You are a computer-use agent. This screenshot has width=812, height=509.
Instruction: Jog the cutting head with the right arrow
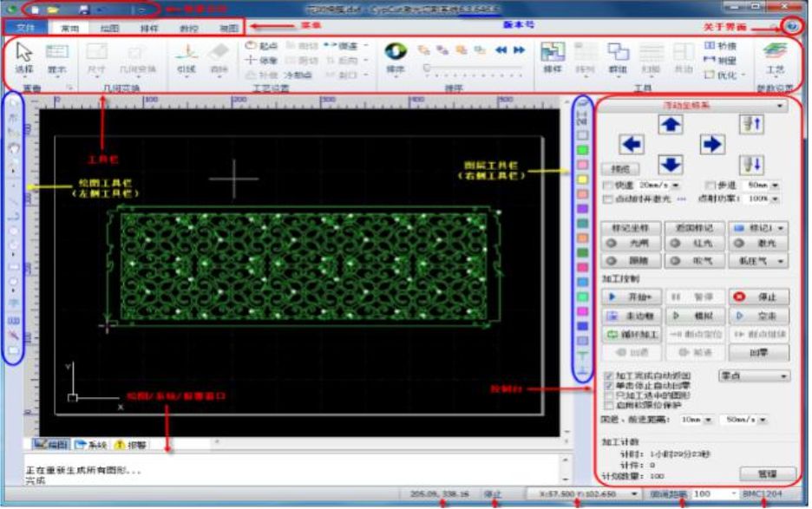(711, 145)
